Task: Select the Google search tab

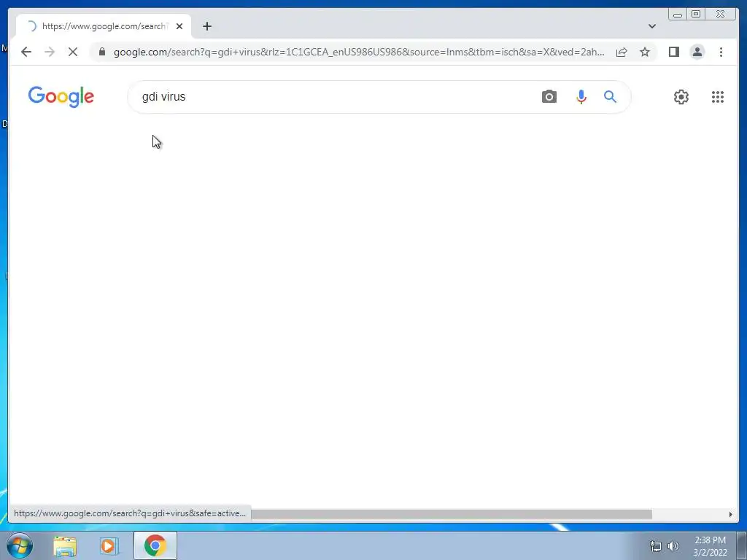Action: point(104,26)
